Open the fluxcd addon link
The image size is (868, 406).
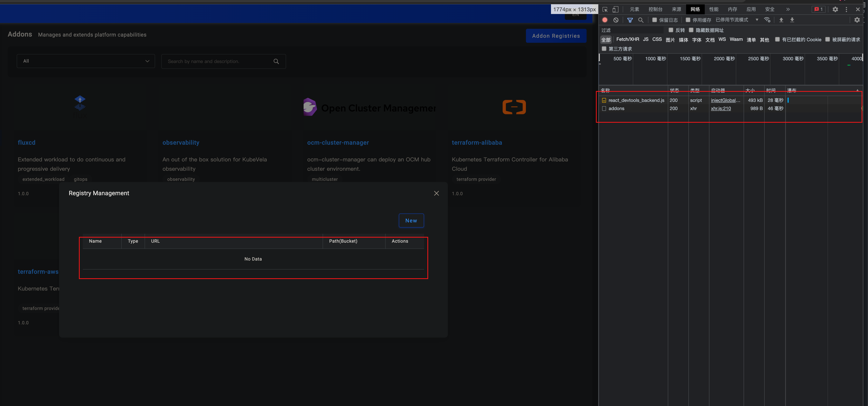point(27,142)
